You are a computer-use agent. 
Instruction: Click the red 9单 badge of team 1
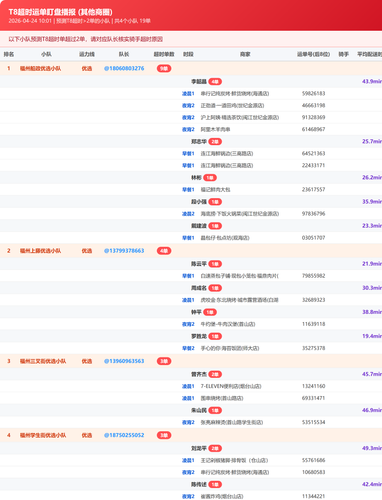(x=164, y=68)
